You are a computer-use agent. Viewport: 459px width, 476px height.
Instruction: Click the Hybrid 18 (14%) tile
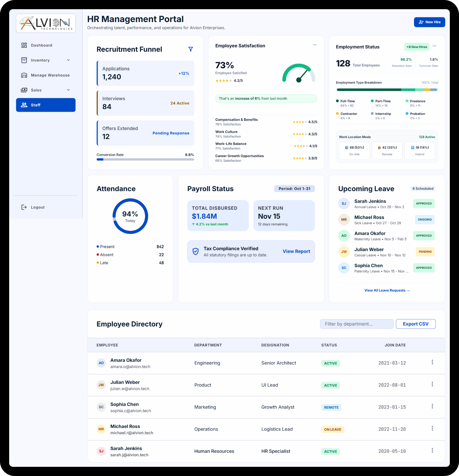[420, 151]
